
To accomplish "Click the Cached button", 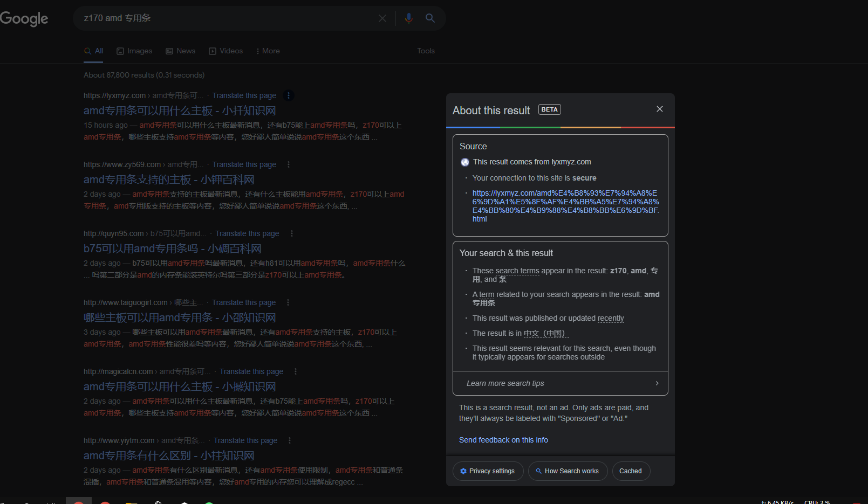I will (631, 471).
